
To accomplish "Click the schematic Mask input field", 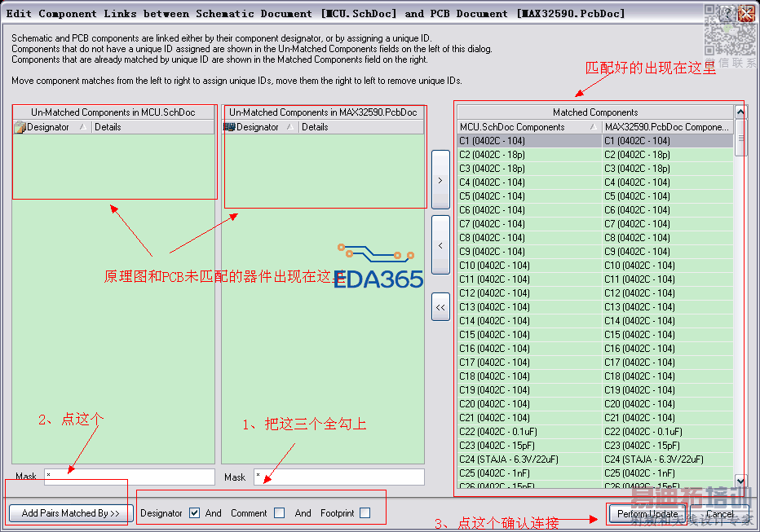I will (130, 477).
